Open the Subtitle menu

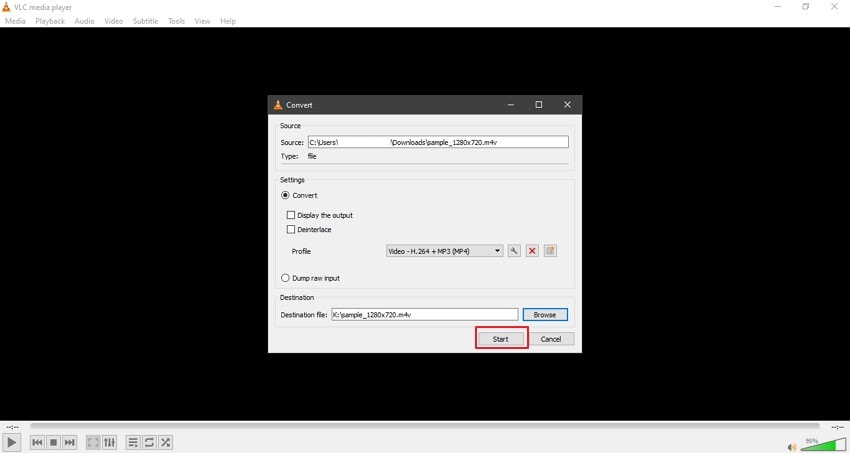pos(145,21)
